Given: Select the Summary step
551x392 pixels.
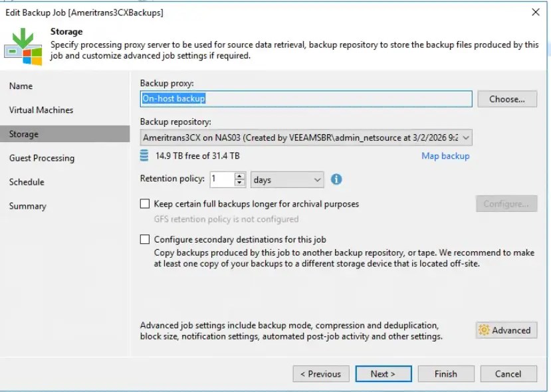Looking at the screenshot, I should pyautogui.click(x=28, y=206).
